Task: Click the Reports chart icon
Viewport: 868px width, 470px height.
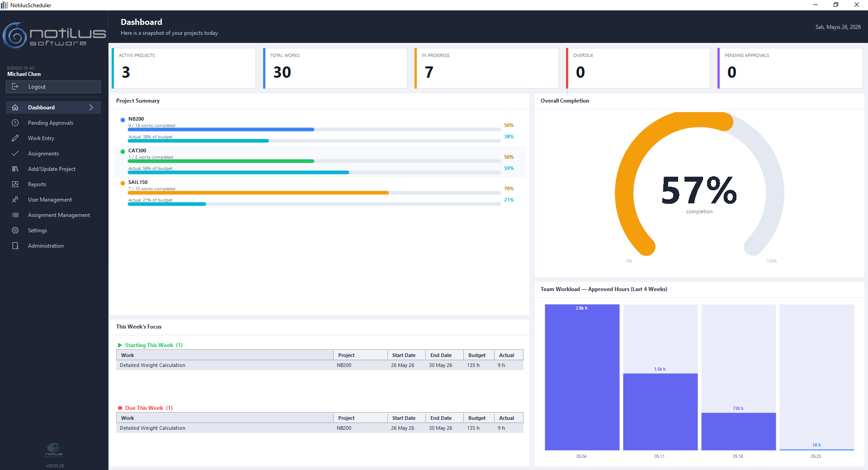Action: click(x=15, y=184)
